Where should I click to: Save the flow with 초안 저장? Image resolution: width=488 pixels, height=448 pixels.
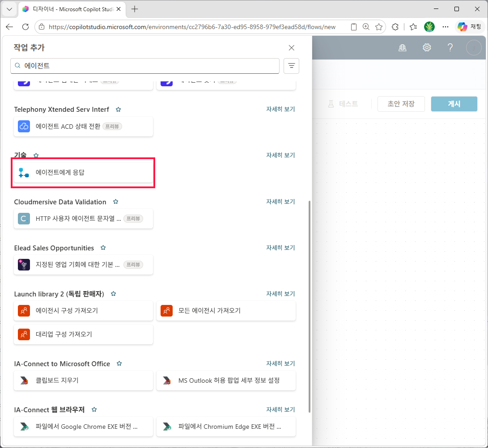point(401,104)
